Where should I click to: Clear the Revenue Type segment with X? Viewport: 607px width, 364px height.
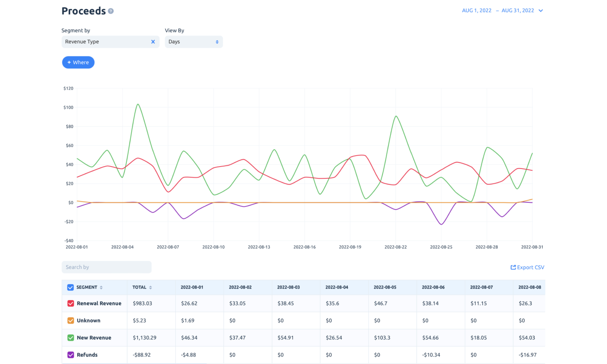pyautogui.click(x=153, y=42)
